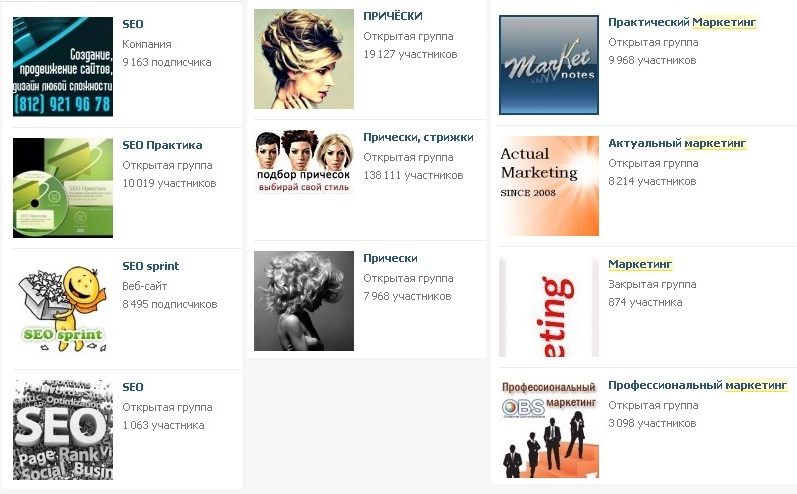Open the black-and-white curly hair photo

click(x=304, y=301)
